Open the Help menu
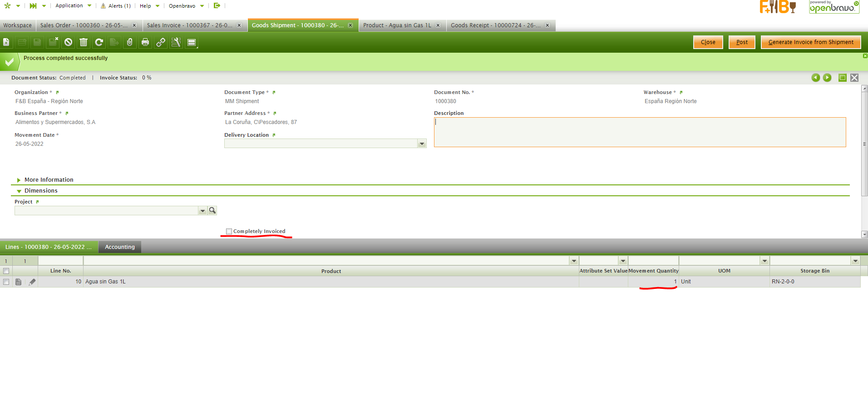 149,6
